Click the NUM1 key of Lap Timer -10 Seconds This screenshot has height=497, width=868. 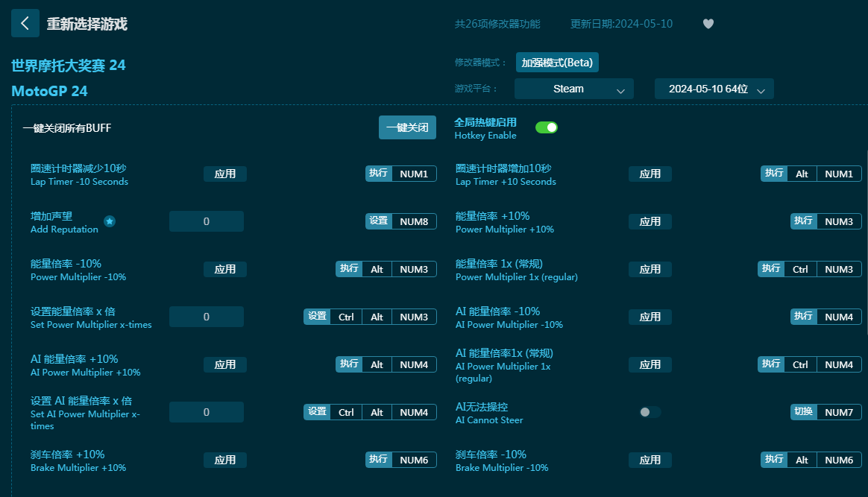point(414,174)
